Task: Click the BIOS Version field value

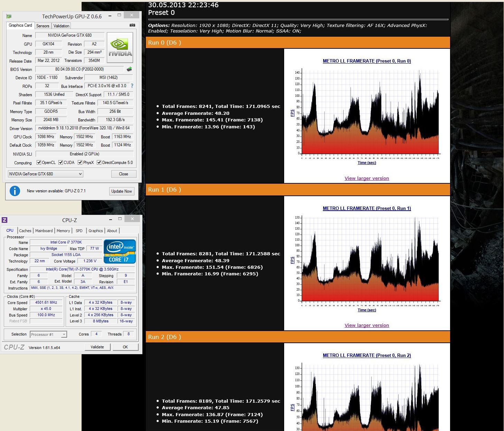Action: point(80,69)
